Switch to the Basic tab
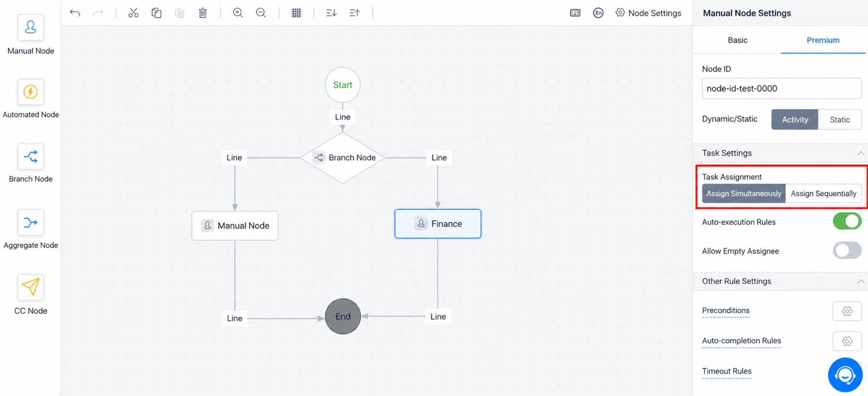The width and height of the screenshot is (868, 396). click(x=737, y=40)
